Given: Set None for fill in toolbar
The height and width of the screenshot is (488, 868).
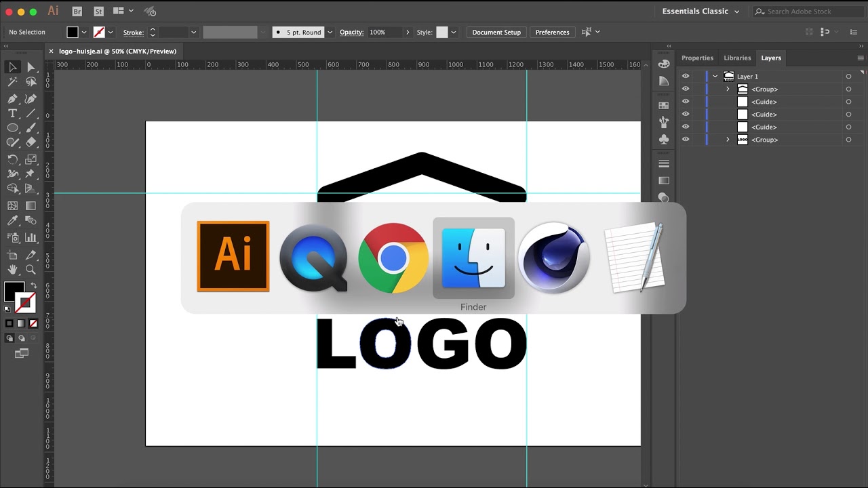Looking at the screenshot, I should (x=33, y=324).
